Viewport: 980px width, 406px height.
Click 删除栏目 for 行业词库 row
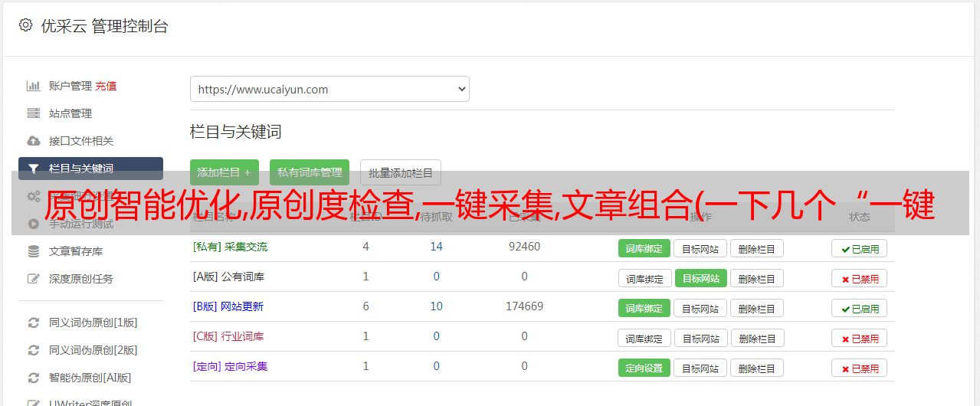(x=756, y=338)
